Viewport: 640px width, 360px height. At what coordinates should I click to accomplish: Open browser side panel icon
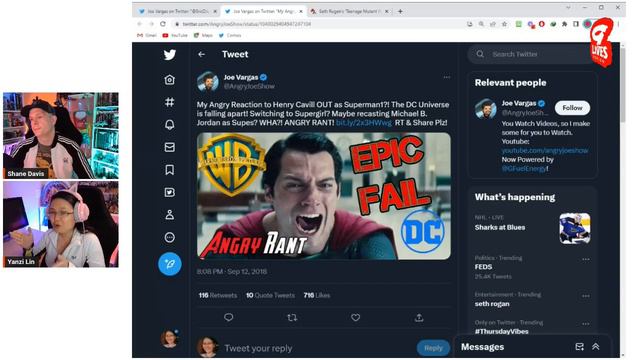[576, 24]
